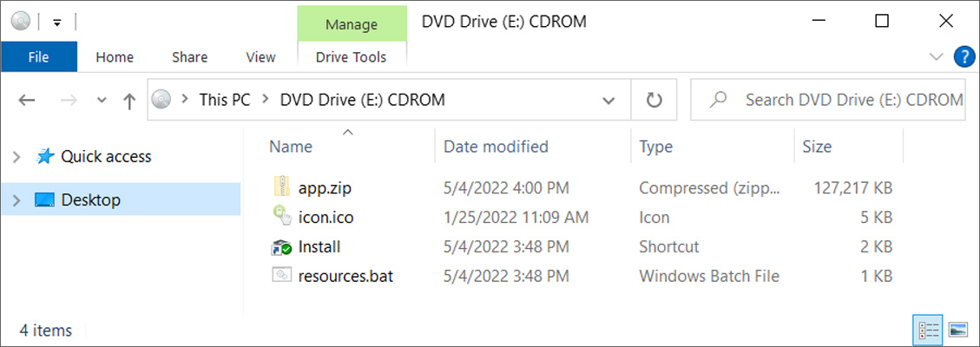
Task: Select the resources.bat file icon
Action: click(281, 277)
